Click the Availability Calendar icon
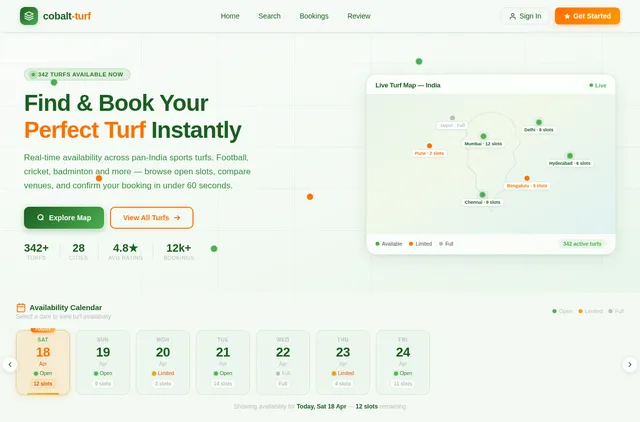This screenshot has width=640, height=422. (21, 307)
